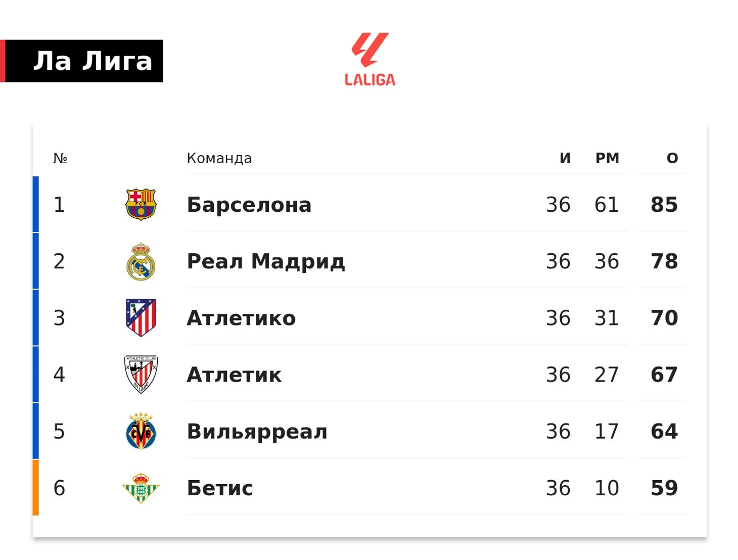The height and width of the screenshot is (560, 738).
Task: Open the Вильярреал team name
Action: point(257,431)
